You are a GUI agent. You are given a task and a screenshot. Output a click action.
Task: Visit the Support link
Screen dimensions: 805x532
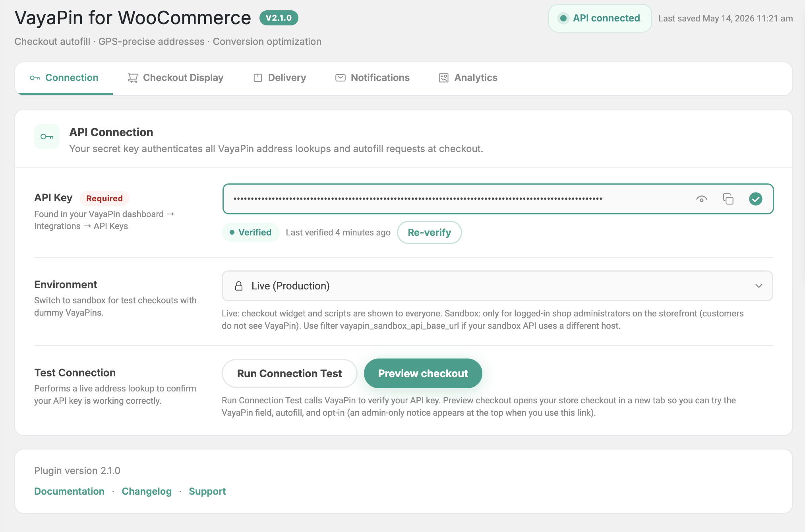207,491
